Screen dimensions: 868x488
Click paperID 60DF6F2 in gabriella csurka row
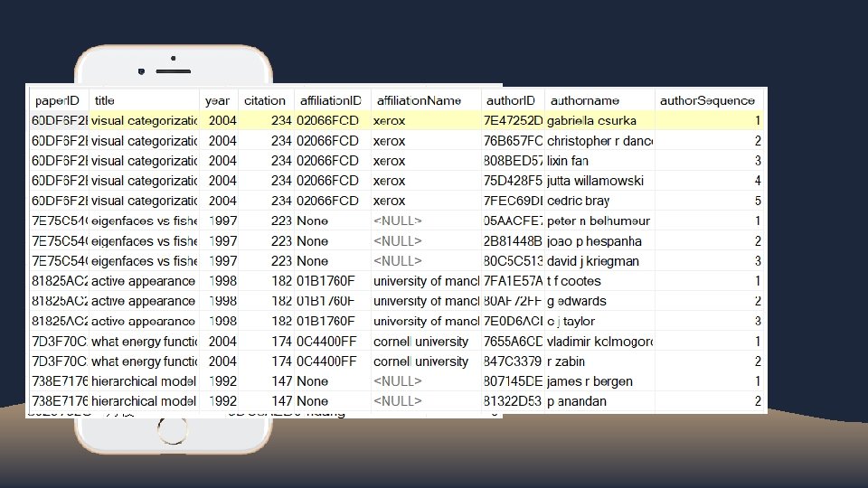coord(59,120)
